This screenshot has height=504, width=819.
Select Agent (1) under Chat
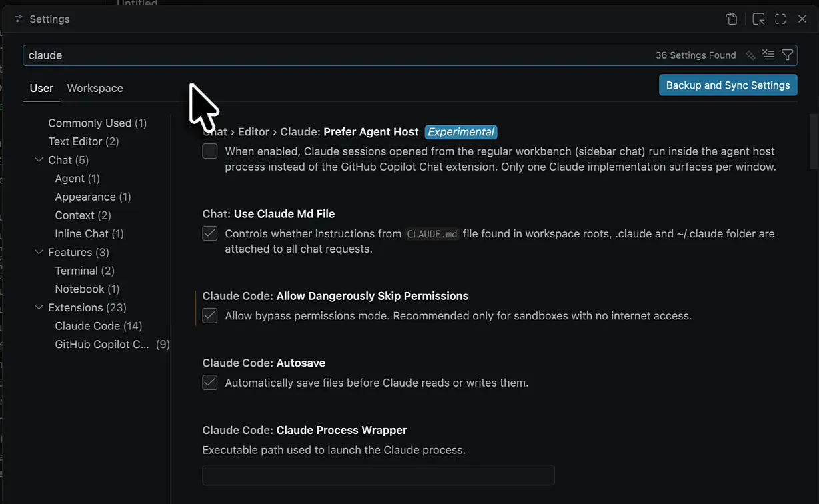[77, 178]
